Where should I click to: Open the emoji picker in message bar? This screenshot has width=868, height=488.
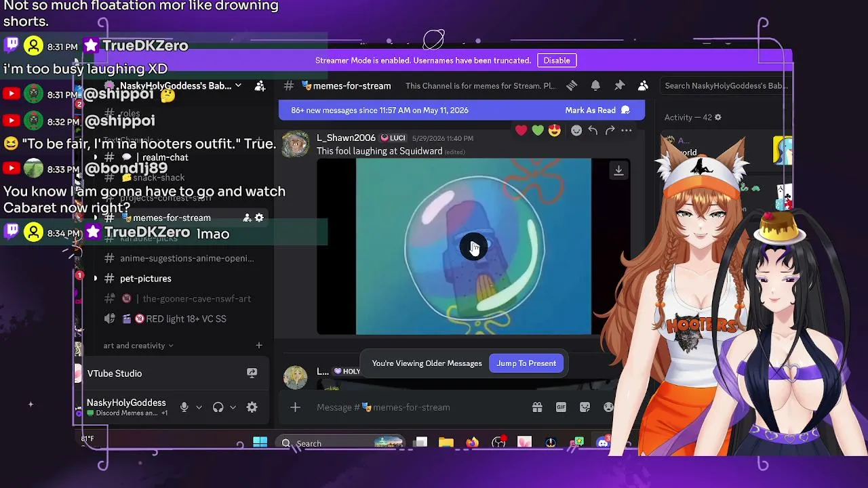point(608,407)
